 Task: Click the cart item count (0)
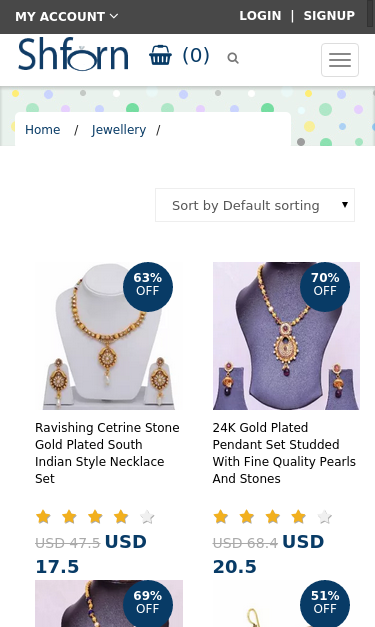pos(196,55)
